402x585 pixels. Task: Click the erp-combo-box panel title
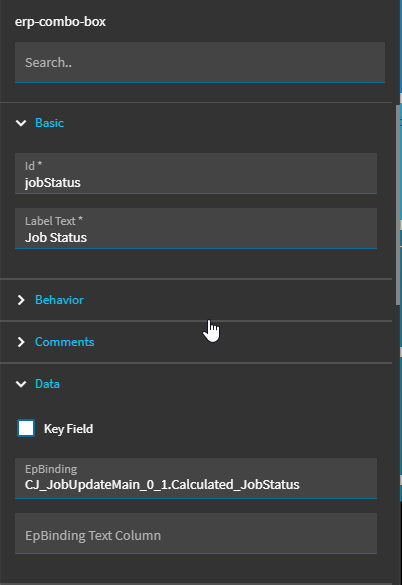[x=60, y=22]
